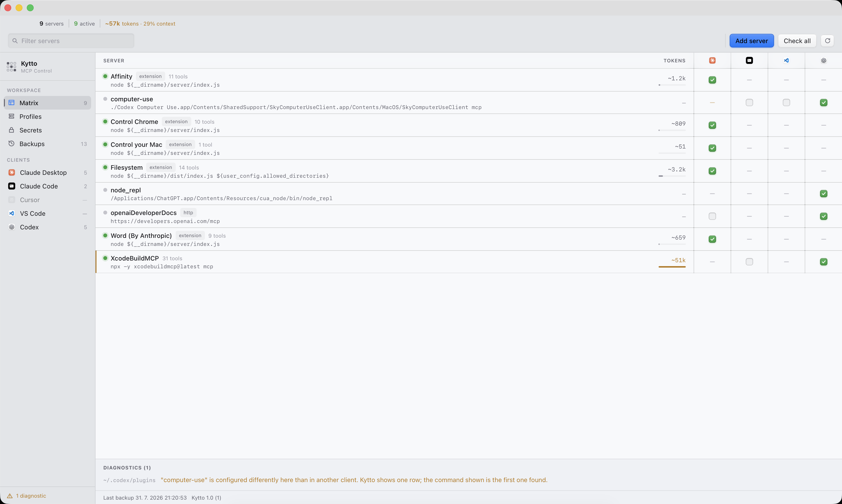
Task: Click the Filter servers input field
Action: pos(71,41)
